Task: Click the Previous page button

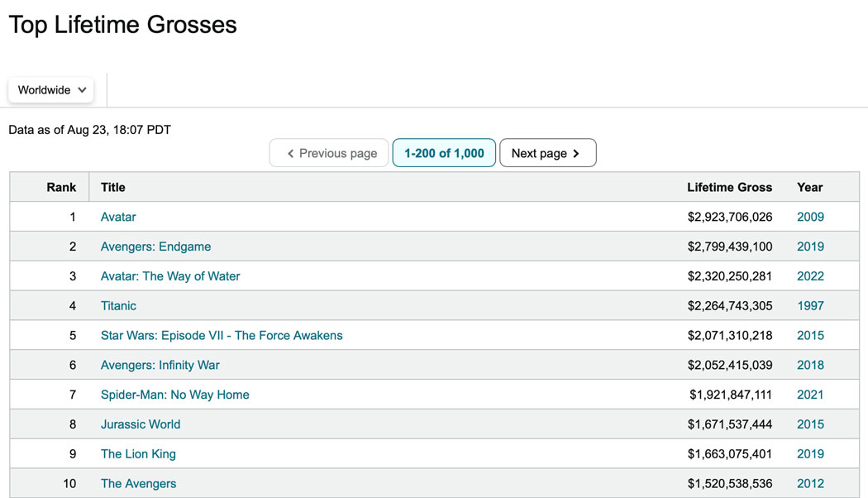Action: point(329,153)
